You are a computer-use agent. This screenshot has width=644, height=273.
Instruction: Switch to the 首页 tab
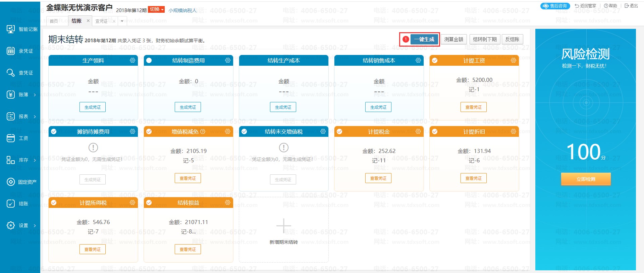(x=54, y=21)
